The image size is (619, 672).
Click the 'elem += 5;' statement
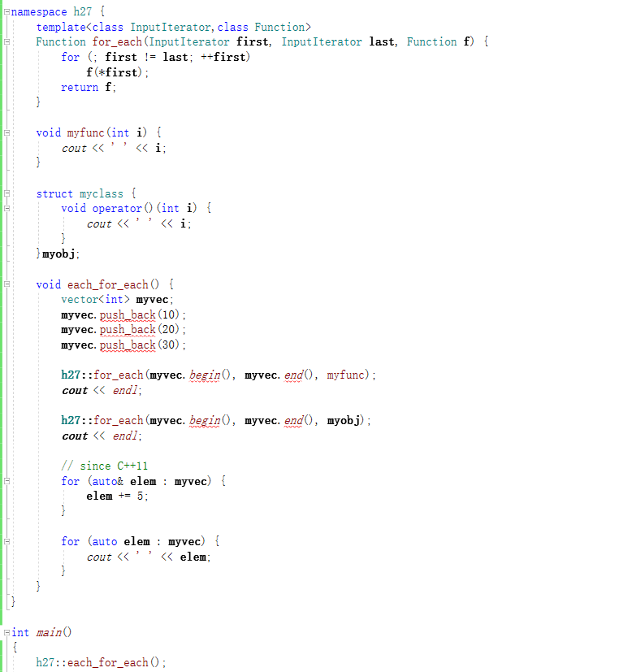(x=117, y=496)
